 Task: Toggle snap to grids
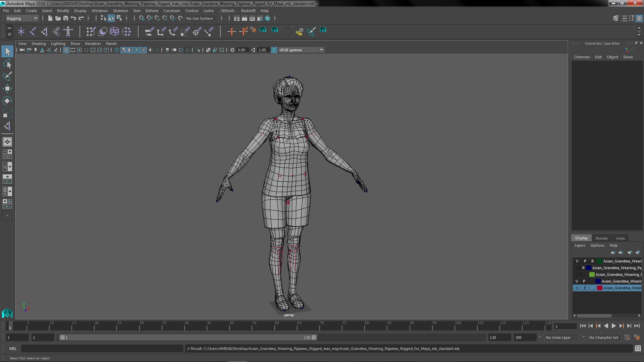tap(142, 18)
